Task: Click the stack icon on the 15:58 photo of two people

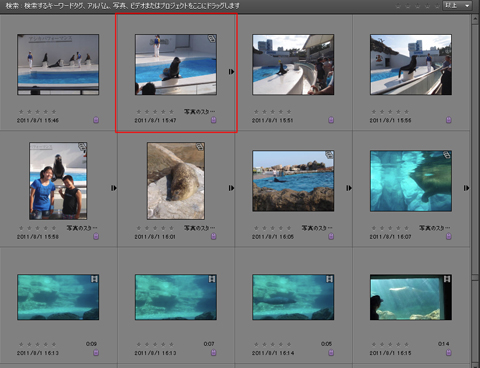Action: [82, 147]
